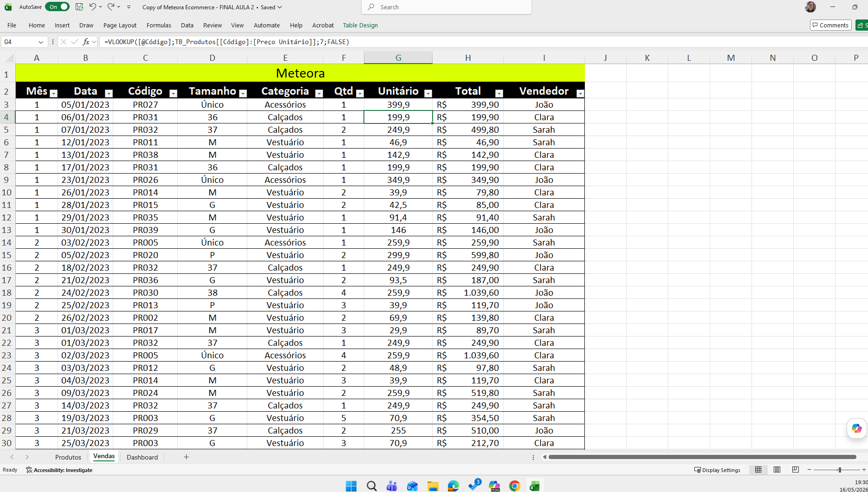This screenshot has height=492, width=868.
Task: Open Google Chrome from taskbar
Action: tap(515, 486)
